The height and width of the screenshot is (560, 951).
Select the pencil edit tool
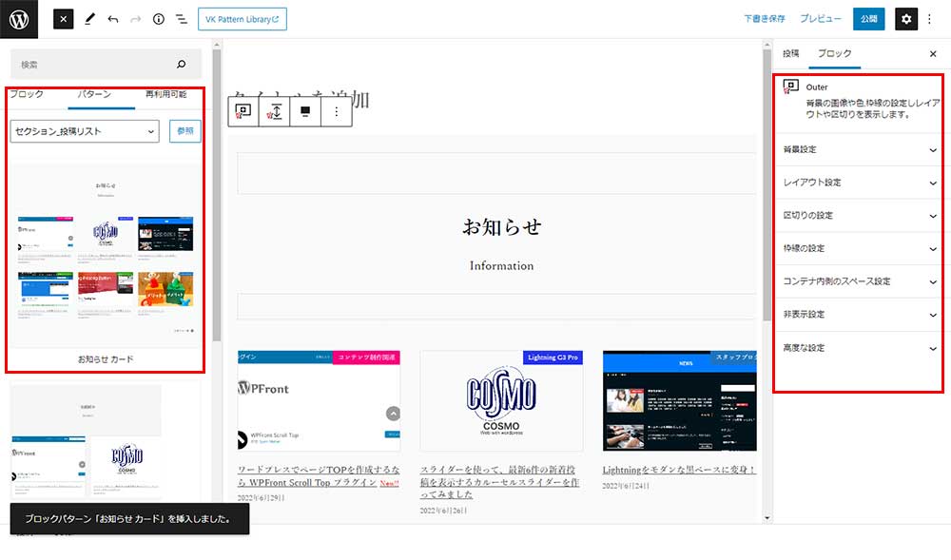[x=89, y=19]
